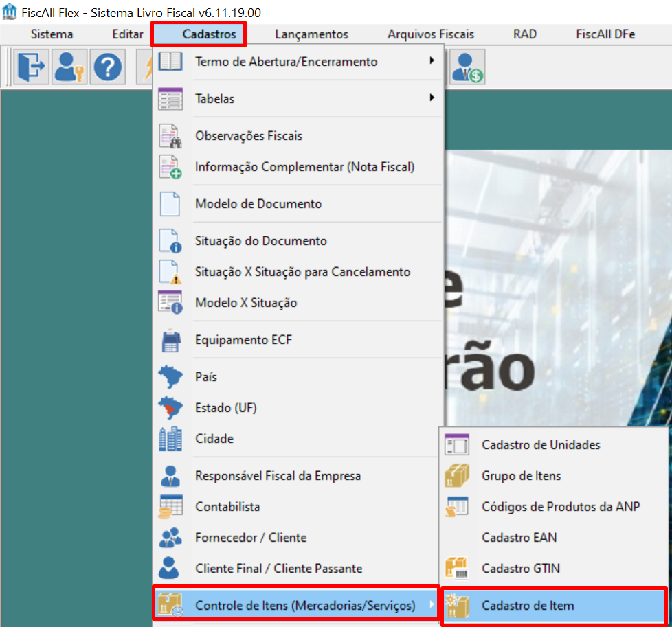Click the Cadastro de Item box icon
The height and width of the screenshot is (627, 672).
coord(457,605)
